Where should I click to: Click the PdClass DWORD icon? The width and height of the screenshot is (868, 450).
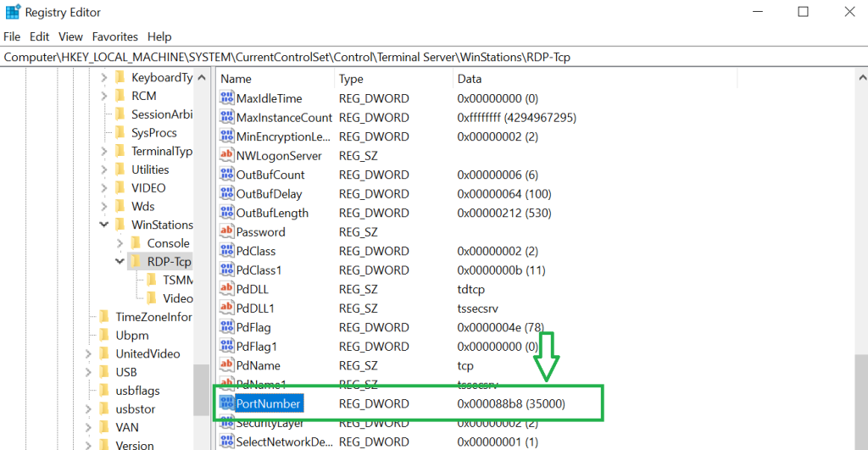(226, 251)
